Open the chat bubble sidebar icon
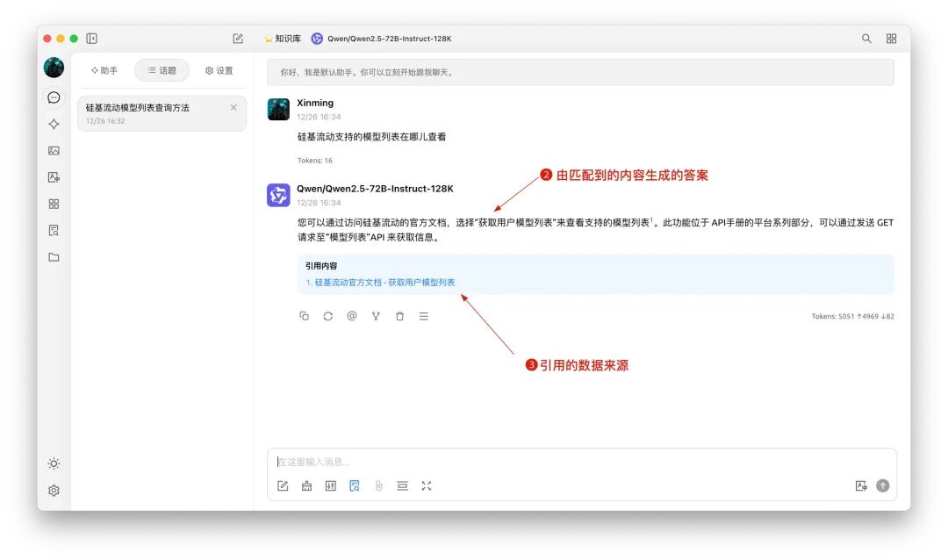 point(54,97)
